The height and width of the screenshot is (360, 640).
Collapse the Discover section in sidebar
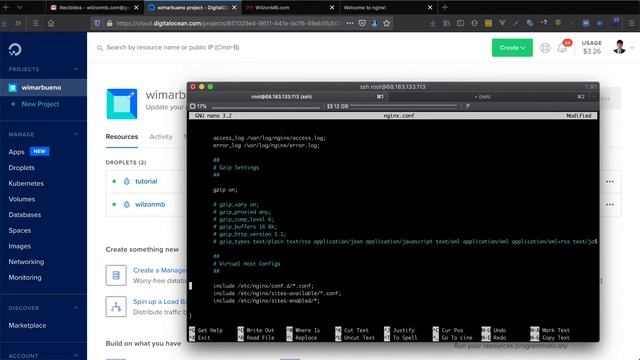click(x=76, y=308)
